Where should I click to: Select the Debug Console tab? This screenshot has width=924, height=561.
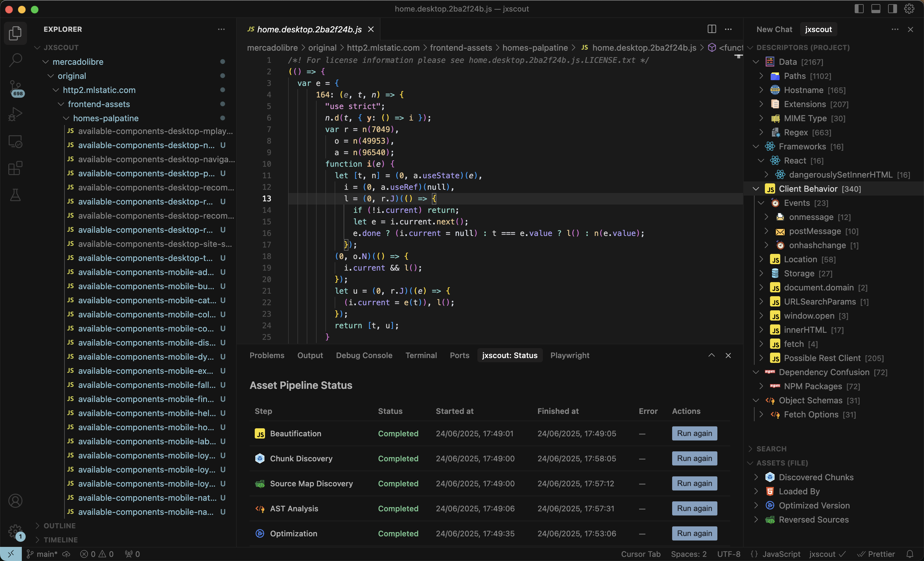(x=364, y=355)
